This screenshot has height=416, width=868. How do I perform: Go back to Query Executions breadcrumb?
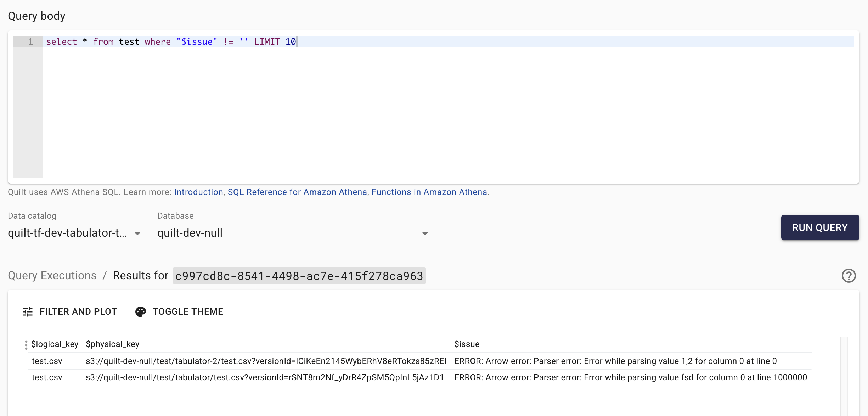(x=52, y=275)
